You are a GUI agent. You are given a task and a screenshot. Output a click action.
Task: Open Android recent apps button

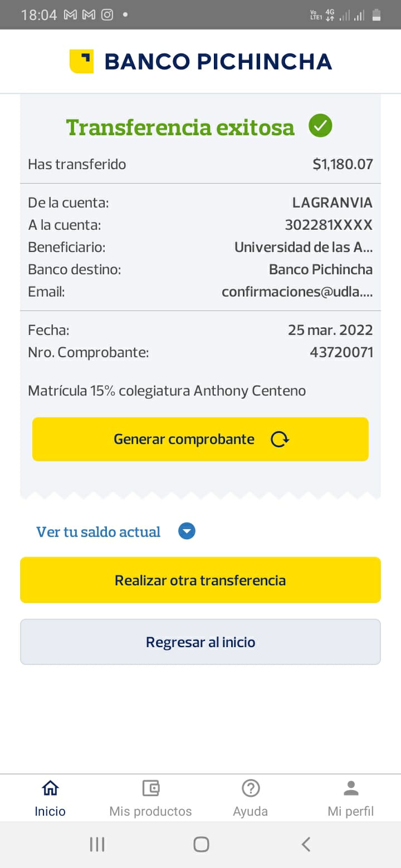(x=97, y=844)
